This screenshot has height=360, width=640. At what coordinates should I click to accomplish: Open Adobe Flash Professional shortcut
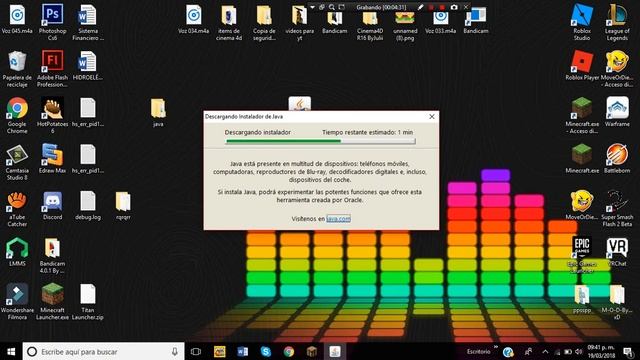click(x=52, y=68)
